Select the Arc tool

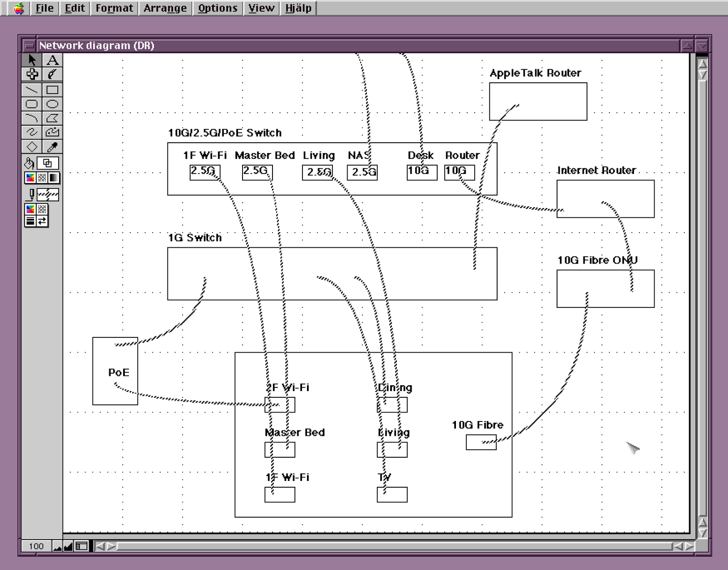coord(32,118)
